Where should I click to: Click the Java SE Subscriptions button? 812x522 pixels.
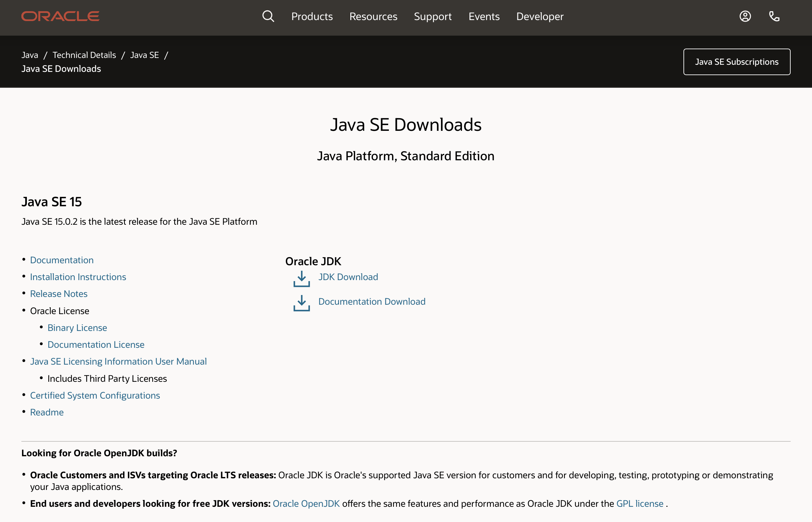[737, 62]
